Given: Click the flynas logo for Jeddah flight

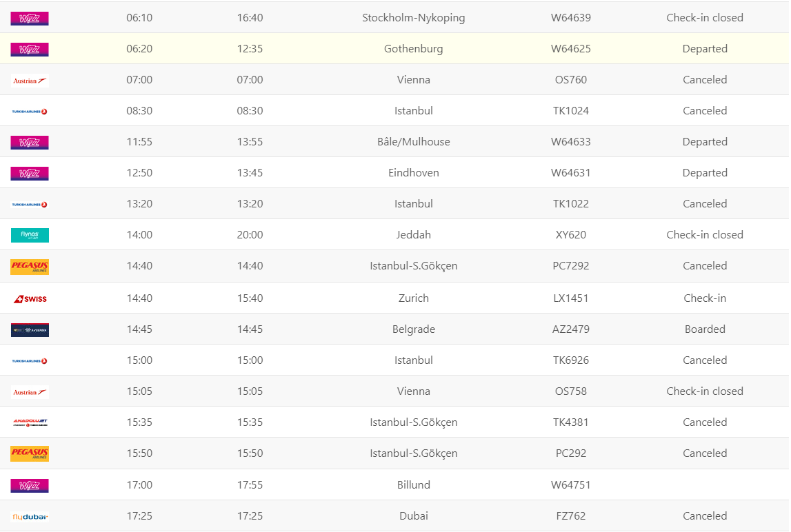Looking at the screenshot, I should (x=30, y=236).
